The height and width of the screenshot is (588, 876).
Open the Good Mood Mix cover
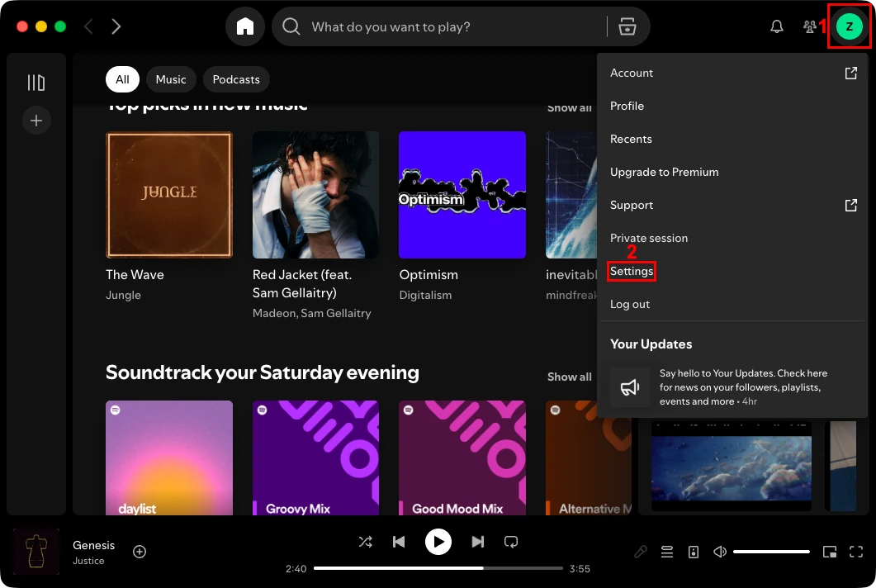pyautogui.click(x=462, y=458)
